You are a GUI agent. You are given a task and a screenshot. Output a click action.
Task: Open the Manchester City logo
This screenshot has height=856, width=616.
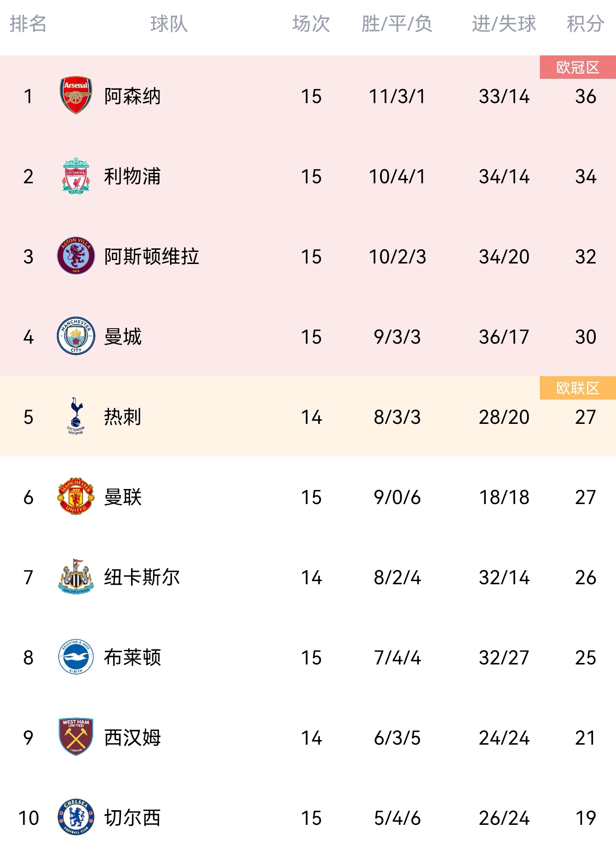tap(76, 336)
